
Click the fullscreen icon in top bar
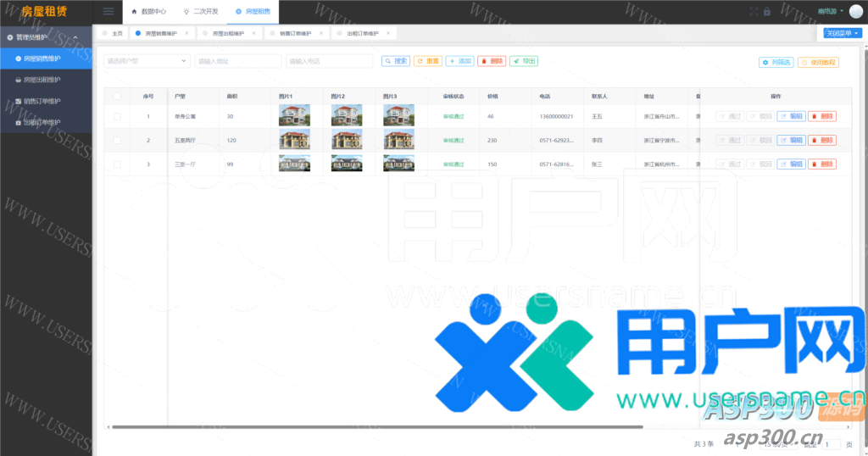(754, 12)
